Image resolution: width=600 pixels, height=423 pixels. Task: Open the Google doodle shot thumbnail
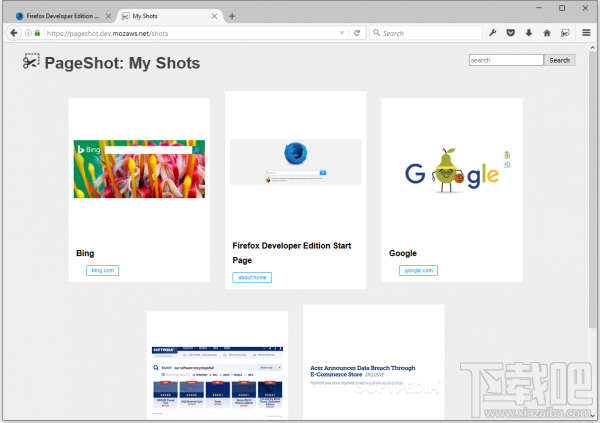click(x=452, y=169)
